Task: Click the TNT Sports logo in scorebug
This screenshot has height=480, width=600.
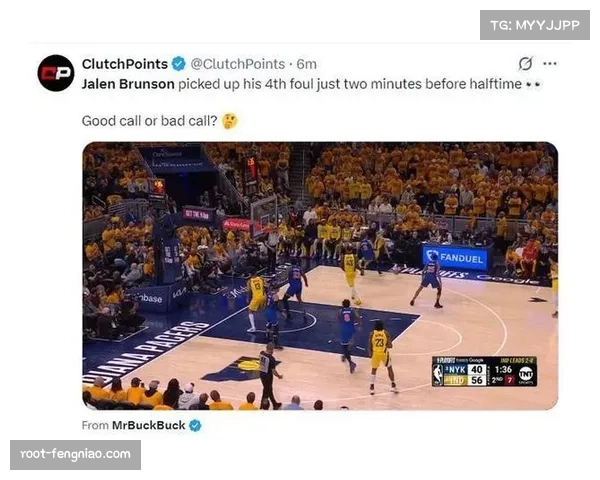Action: (x=526, y=374)
